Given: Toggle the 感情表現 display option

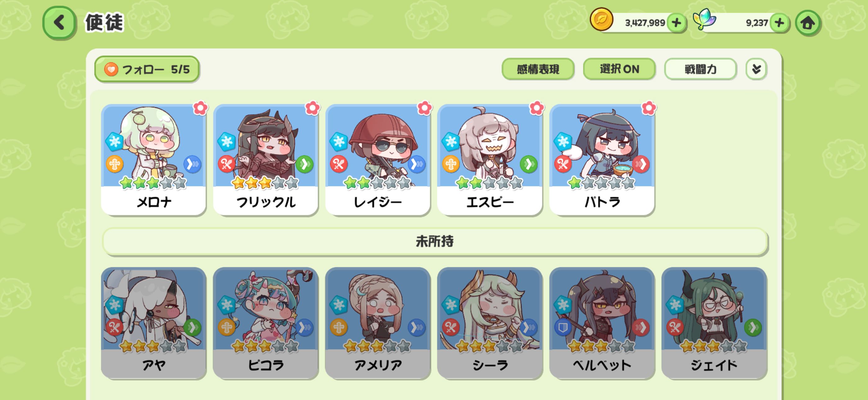Looking at the screenshot, I should coord(538,69).
